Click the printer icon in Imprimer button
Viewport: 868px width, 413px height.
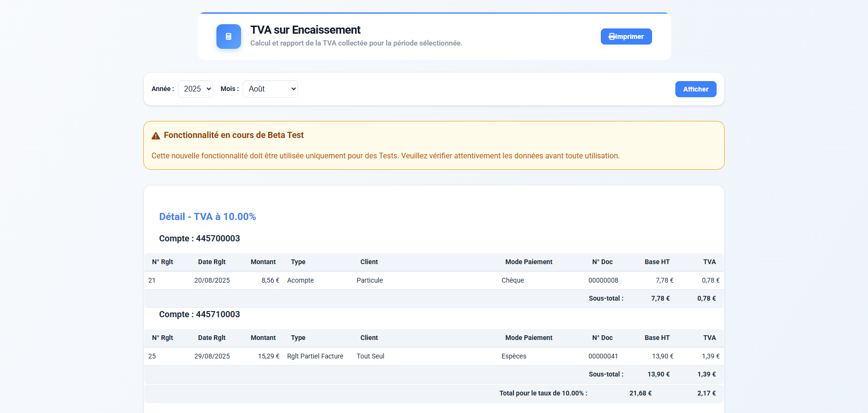(x=612, y=37)
